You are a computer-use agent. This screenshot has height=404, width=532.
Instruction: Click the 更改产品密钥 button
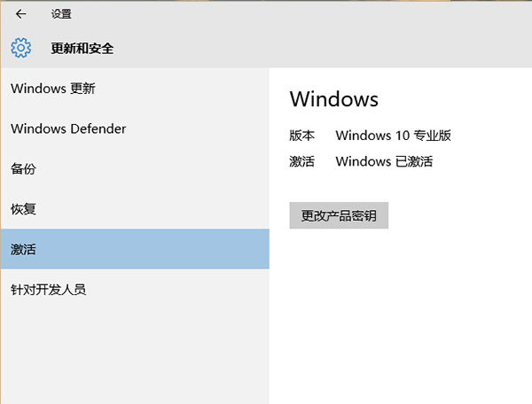pos(339,215)
